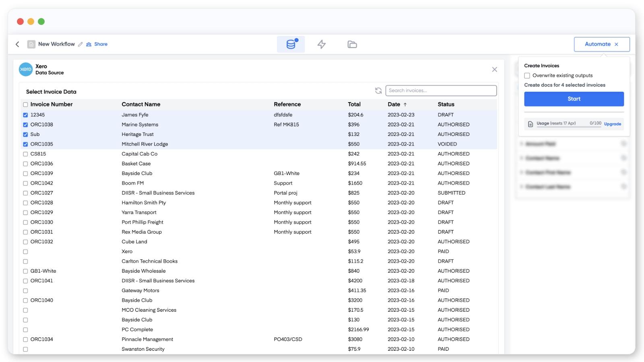Close the Xero Data Source panel
644x362 pixels.
pyautogui.click(x=494, y=70)
